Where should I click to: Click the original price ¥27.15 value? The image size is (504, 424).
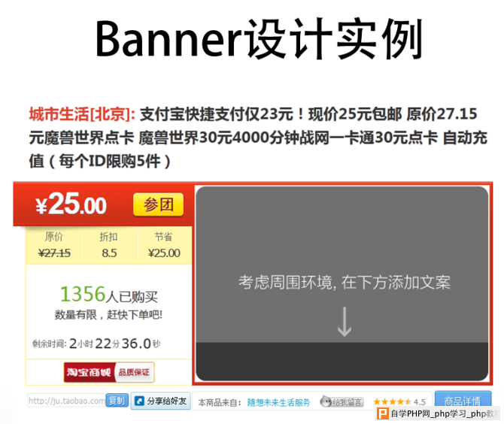pos(54,253)
